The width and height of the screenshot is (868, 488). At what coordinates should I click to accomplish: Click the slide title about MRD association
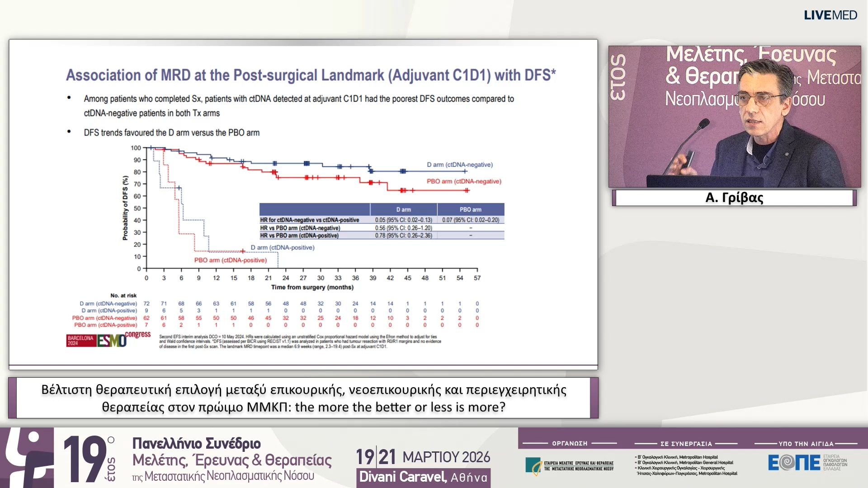coord(311,75)
